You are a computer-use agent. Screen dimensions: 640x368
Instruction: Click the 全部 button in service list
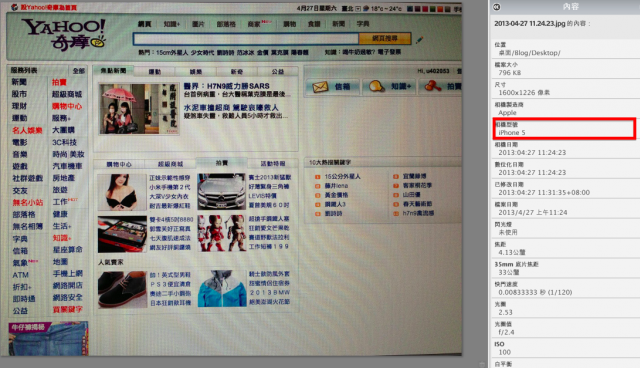(x=79, y=71)
